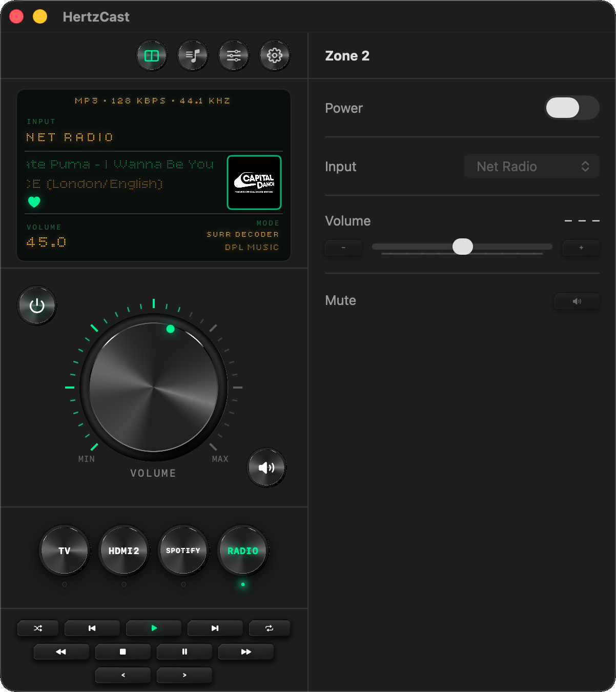
Task: Open the equalizer sliders panel
Action: click(x=234, y=56)
